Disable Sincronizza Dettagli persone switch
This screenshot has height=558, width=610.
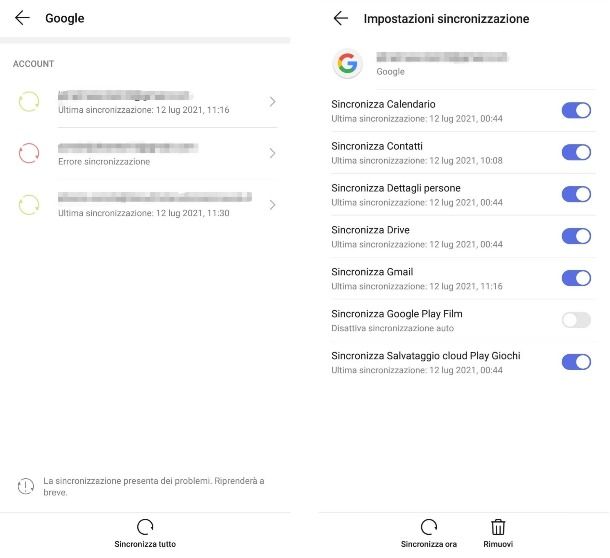[576, 194]
